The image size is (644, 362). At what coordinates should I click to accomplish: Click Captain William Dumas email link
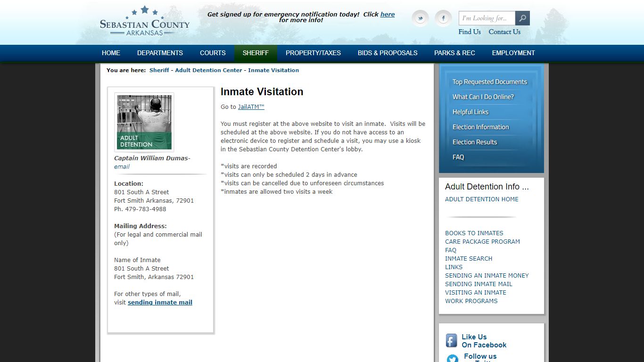[122, 167]
